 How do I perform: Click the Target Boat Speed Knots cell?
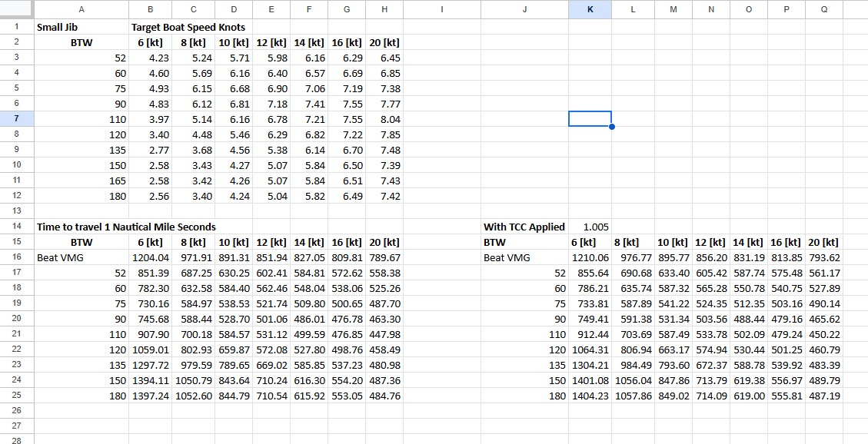188,27
